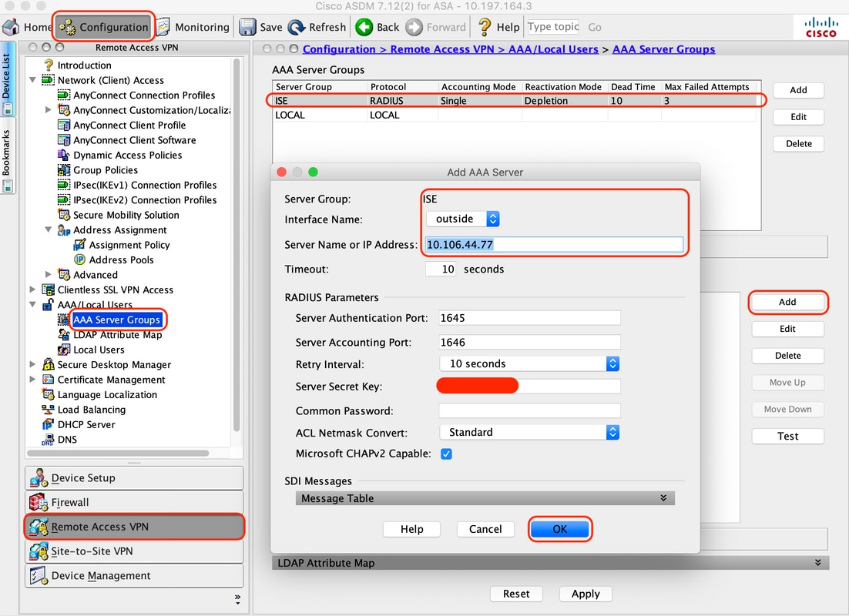The height and width of the screenshot is (616, 849).
Task: Open DNS tree item
Action: tap(67, 440)
